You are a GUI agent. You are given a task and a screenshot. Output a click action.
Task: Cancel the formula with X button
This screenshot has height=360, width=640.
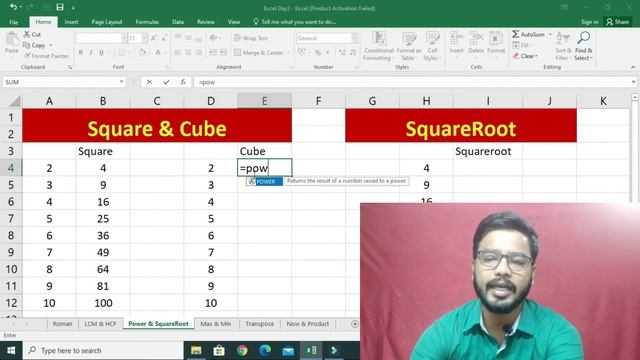click(x=149, y=82)
